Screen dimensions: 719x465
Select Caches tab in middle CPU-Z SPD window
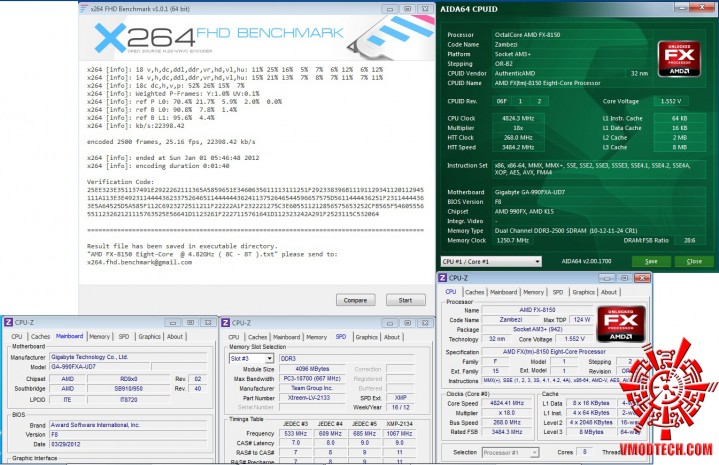tap(257, 337)
